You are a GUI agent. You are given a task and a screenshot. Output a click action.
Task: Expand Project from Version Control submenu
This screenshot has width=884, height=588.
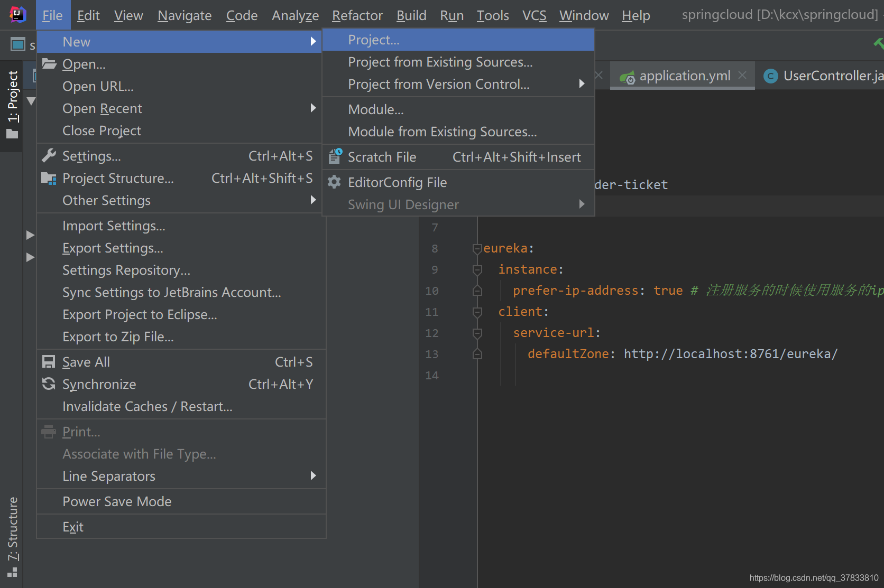[582, 83]
